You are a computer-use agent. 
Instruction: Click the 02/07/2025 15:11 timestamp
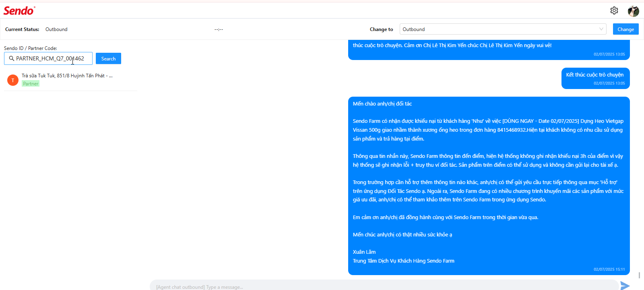609,269
